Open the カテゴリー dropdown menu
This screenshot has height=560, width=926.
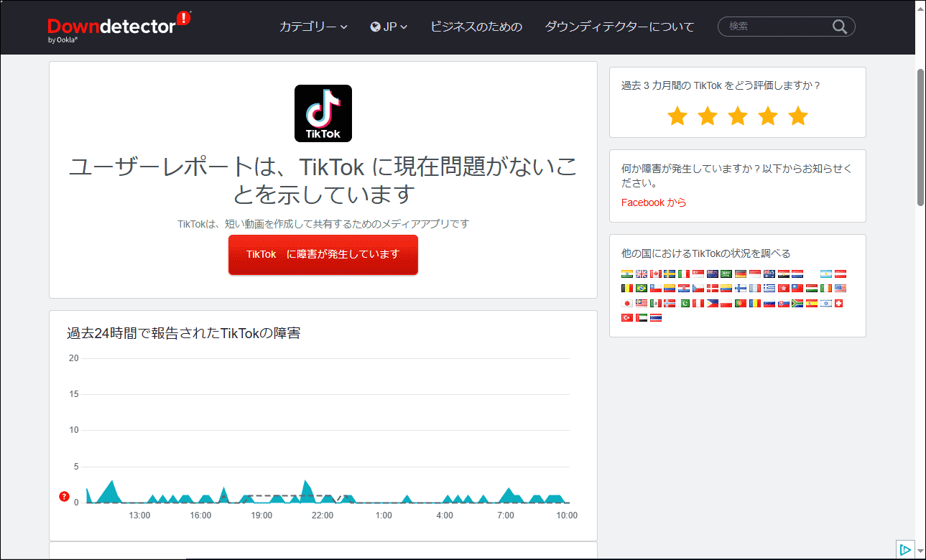pyautogui.click(x=313, y=27)
